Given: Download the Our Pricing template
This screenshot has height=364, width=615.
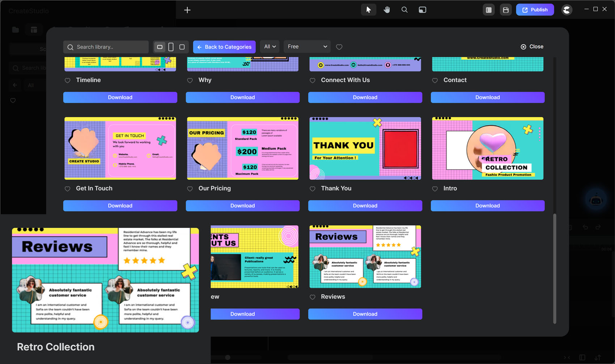Looking at the screenshot, I should pos(242,206).
